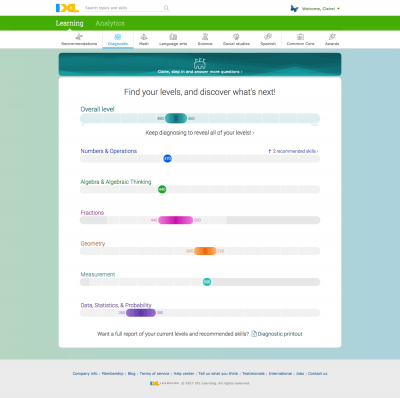Screen dimensions: 400x398
Task: Click the purple Data, Statistics range indicator
Action: pyautogui.click(x=141, y=313)
